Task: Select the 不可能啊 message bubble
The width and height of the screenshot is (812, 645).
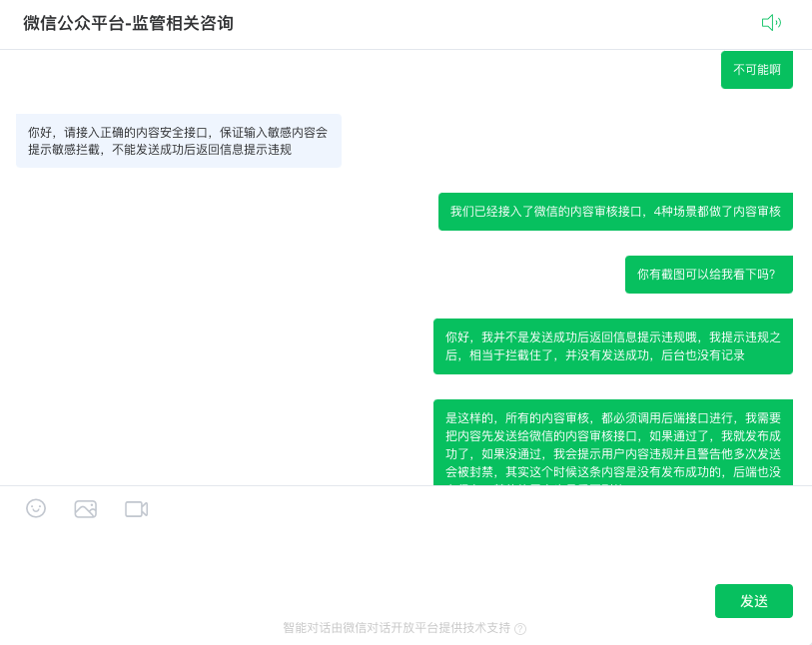Action: (757, 70)
